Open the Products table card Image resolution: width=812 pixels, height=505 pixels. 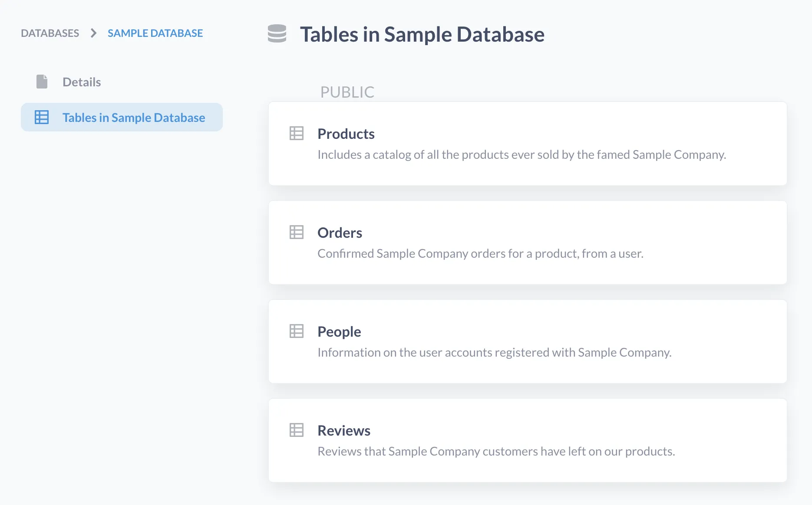coord(528,144)
